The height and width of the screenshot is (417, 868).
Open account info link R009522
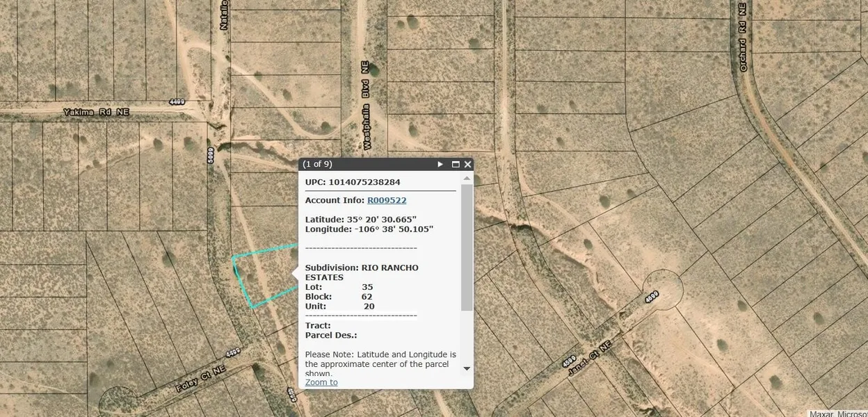[x=387, y=200]
